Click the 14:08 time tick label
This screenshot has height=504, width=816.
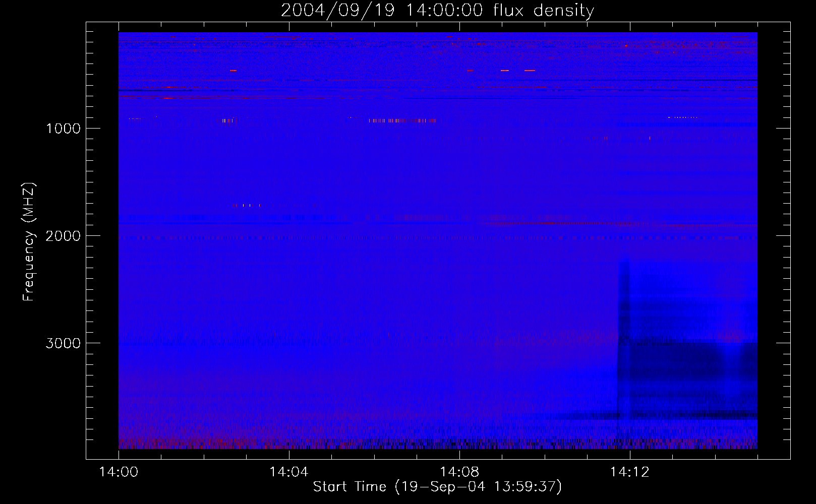[x=459, y=472]
